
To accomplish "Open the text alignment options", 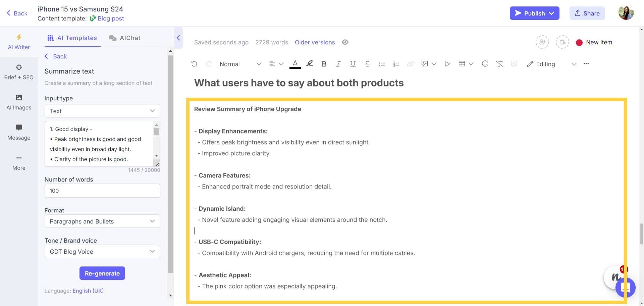I will coord(276,64).
